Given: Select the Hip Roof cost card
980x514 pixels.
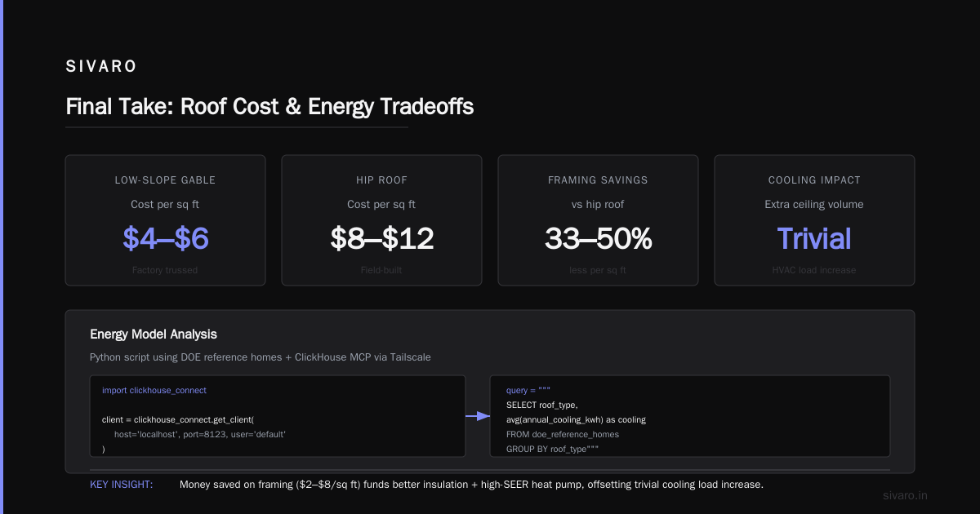Looking at the screenshot, I should 381,220.
